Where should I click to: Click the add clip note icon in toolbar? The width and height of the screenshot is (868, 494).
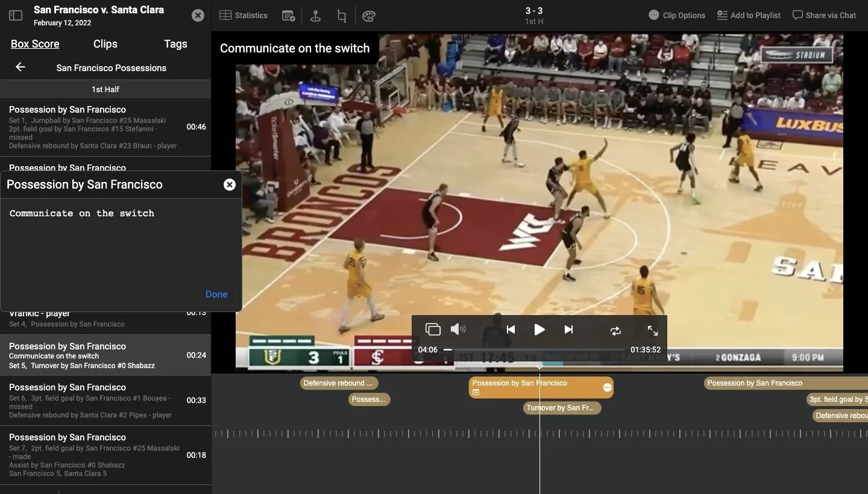tap(289, 16)
